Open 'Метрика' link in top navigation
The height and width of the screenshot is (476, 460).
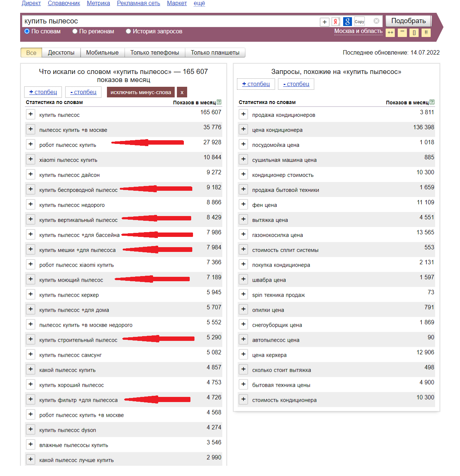coord(99,3)
